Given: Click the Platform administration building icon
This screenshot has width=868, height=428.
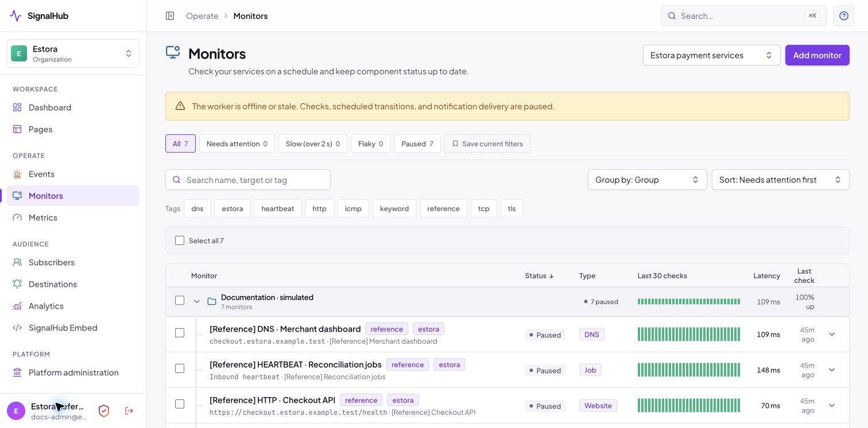Looking at the screenshot, I should coord(17,373).
